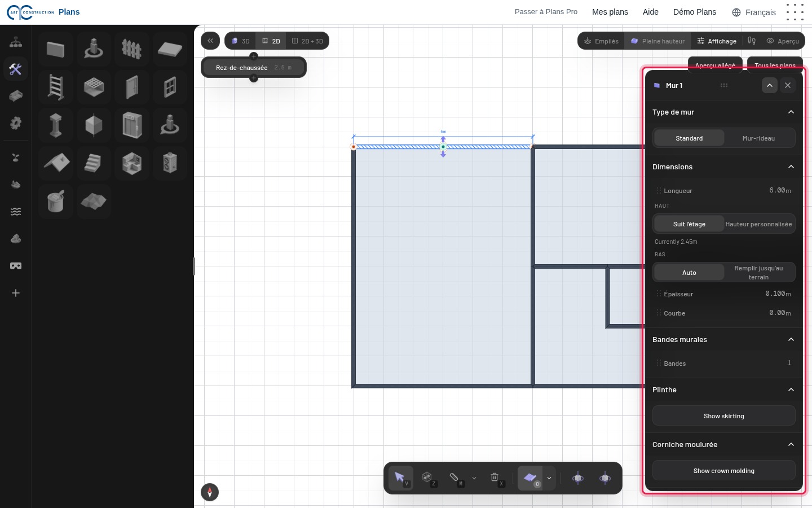Open the VR headset sidebar item
The image size is (812, 508).
16,266
